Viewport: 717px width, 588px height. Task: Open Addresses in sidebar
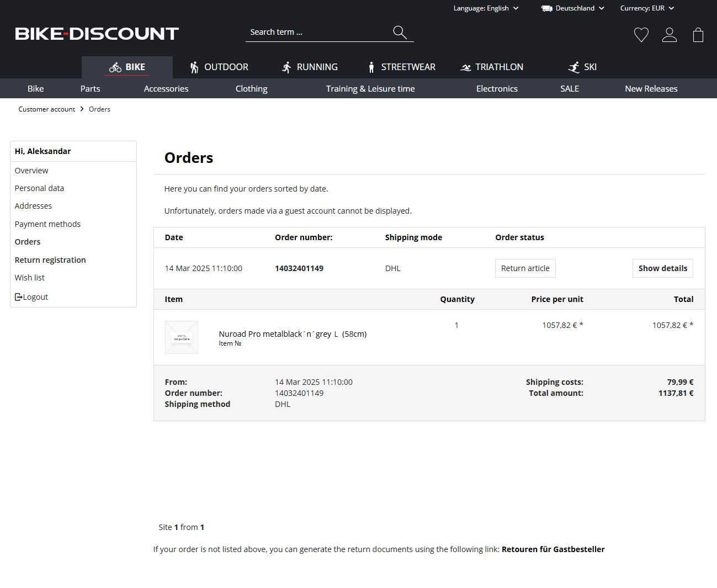click(33, 206)
